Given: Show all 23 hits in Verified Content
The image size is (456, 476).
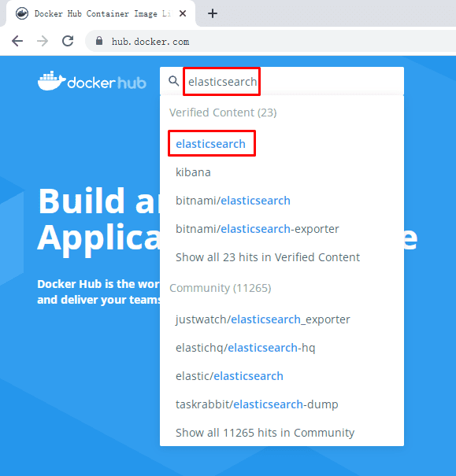Looking at the screenshot, I should click(268, 257).
